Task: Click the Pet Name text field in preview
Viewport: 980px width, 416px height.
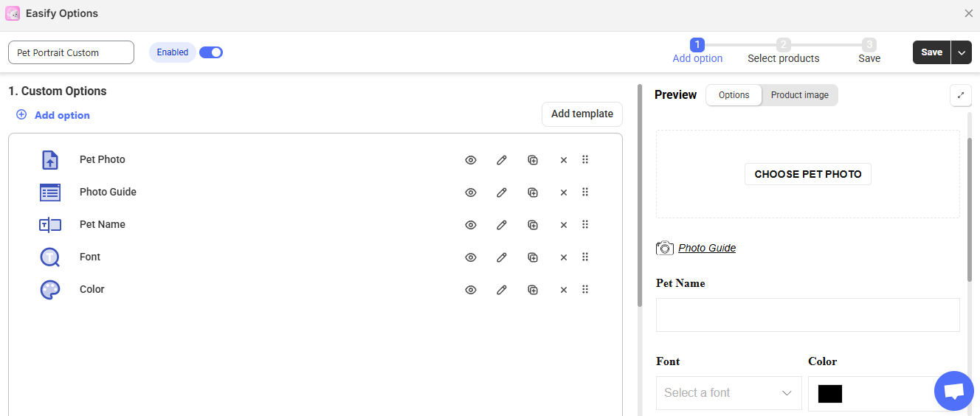Action: 807,315
